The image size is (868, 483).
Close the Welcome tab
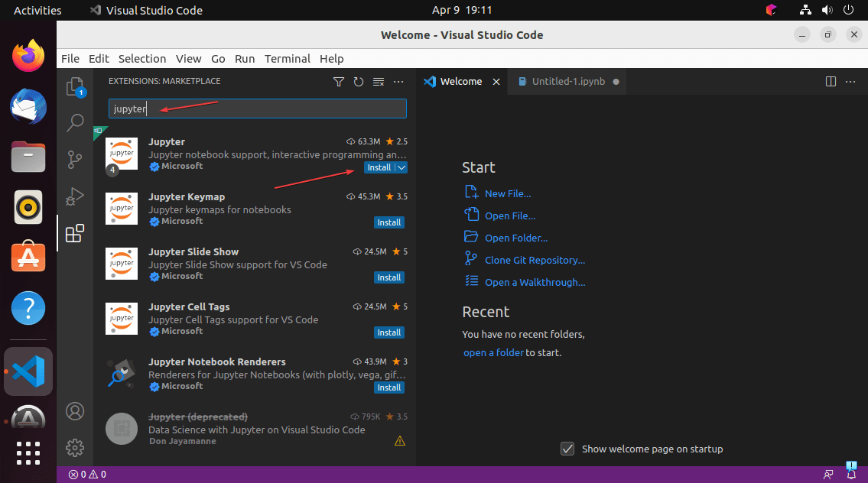click(x=496, y=82)
